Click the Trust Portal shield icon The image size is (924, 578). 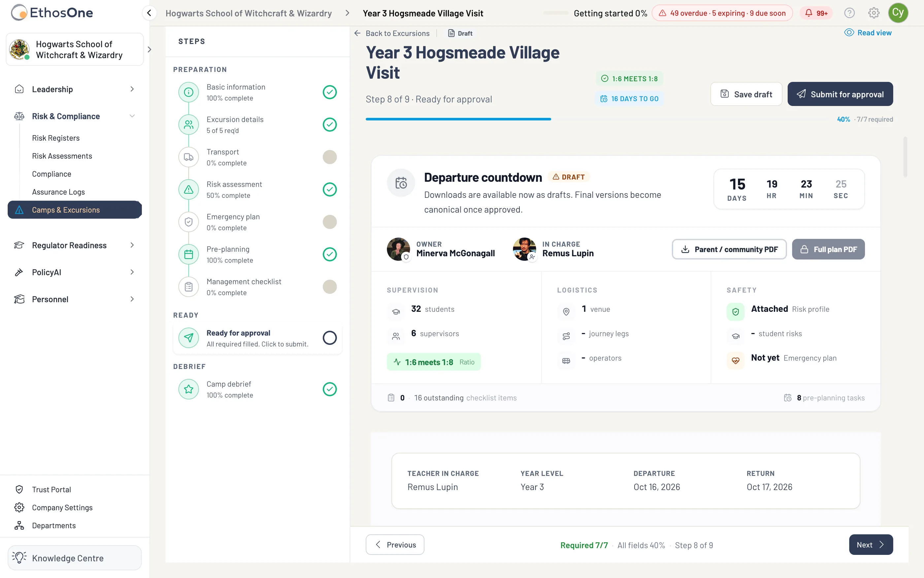19,489
